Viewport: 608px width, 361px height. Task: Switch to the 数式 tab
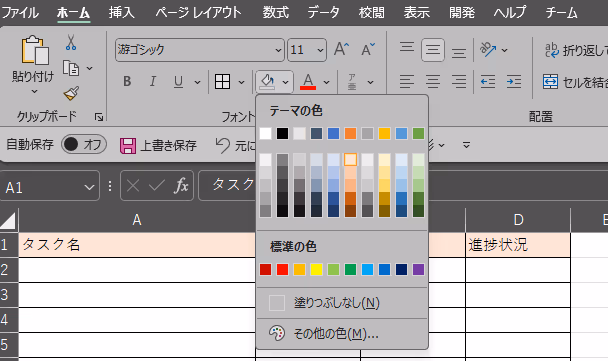[x=276, y=12]
